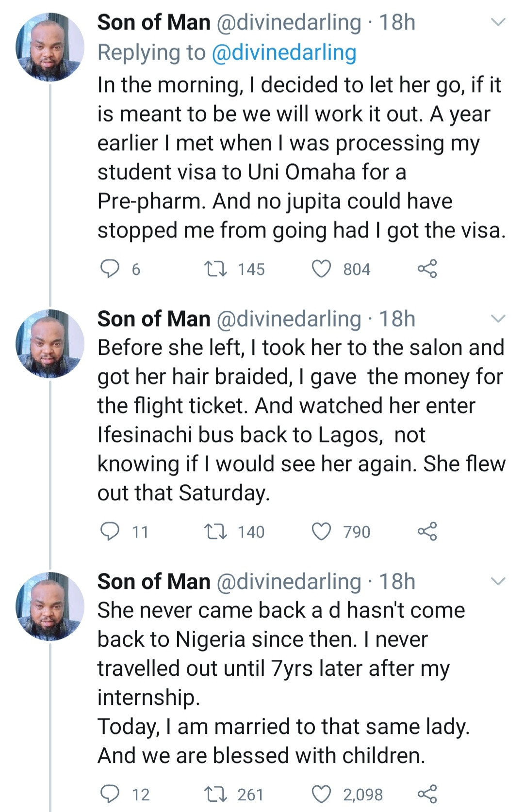Tap the avatar beside the salon tweet

(x=50, y=343)
